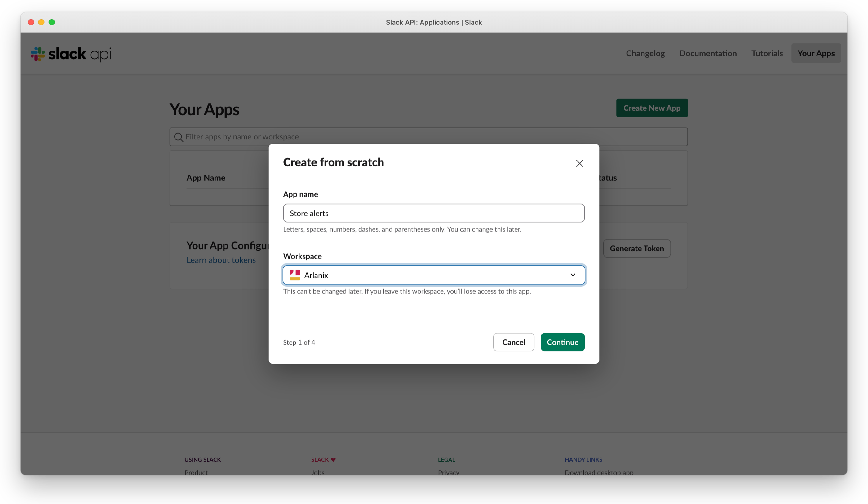Open the Changelog page
The width and height of the screenshot is (868, 504).
[x=645, y=53]
